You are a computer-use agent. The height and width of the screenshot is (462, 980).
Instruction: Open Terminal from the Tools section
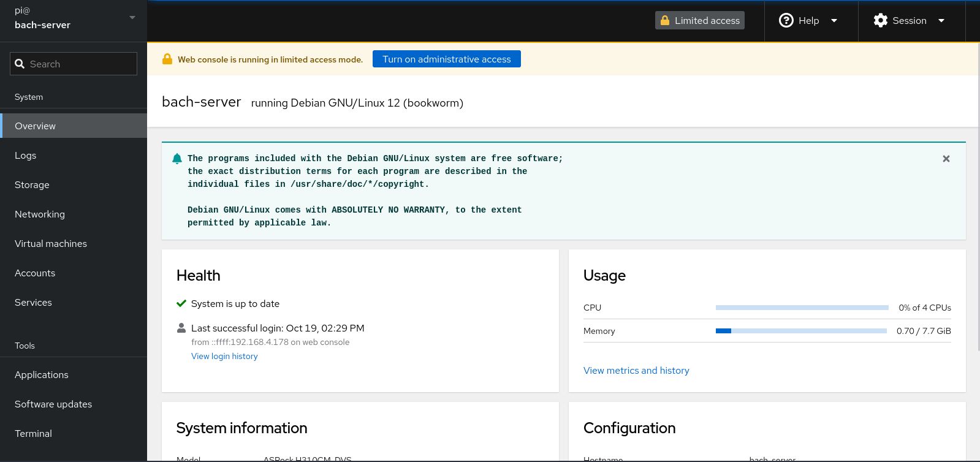(x=33, y=434)
